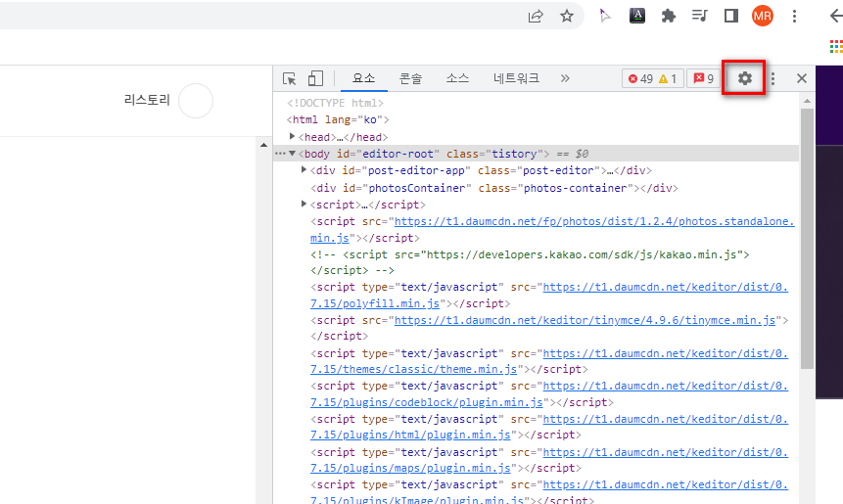
Task: Click the Elements panel scrollbar thumb
Action: pyautogui.click(x=807, y=239)
